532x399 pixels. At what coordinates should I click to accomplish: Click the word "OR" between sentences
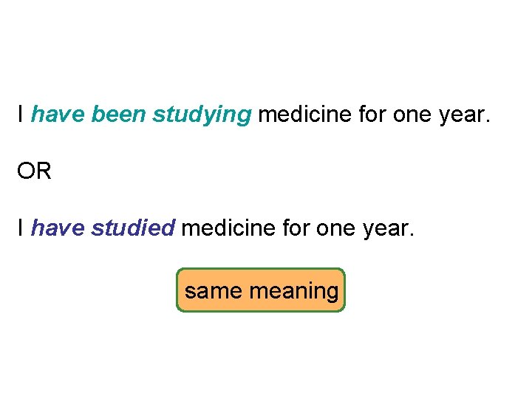pos(35,171)
